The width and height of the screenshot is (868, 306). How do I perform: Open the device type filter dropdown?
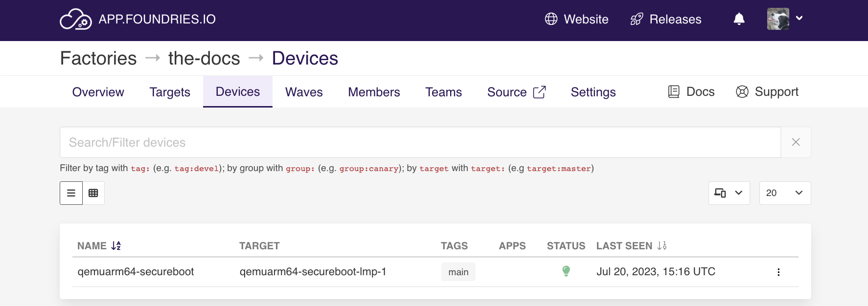pyautogui.click(x=729, y=193)
